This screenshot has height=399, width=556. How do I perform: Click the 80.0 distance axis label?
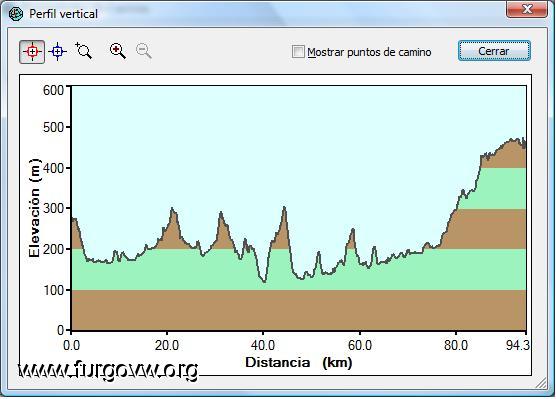point(456,345)
